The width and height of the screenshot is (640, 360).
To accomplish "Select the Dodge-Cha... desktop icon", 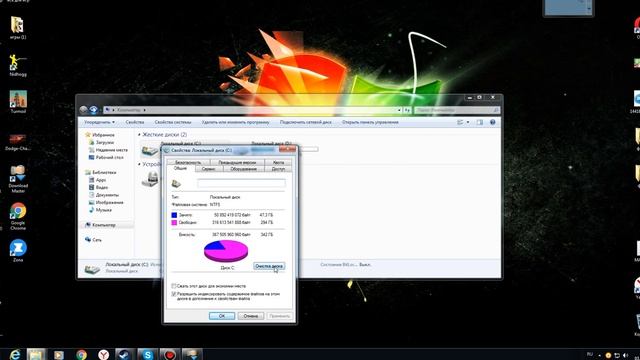I will coord(18,141).
